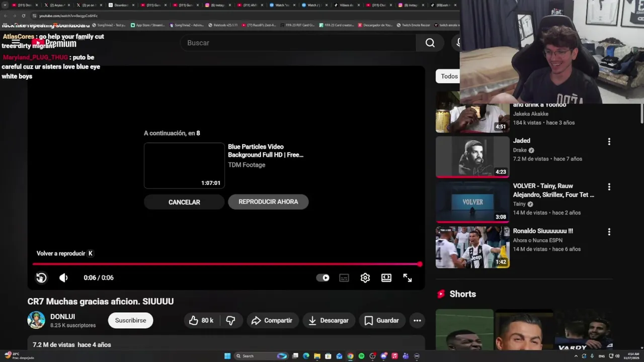The image size is (644, 362).
Task: Click the Chrome icon in the taskbar
Action: [x=350, y=356]
